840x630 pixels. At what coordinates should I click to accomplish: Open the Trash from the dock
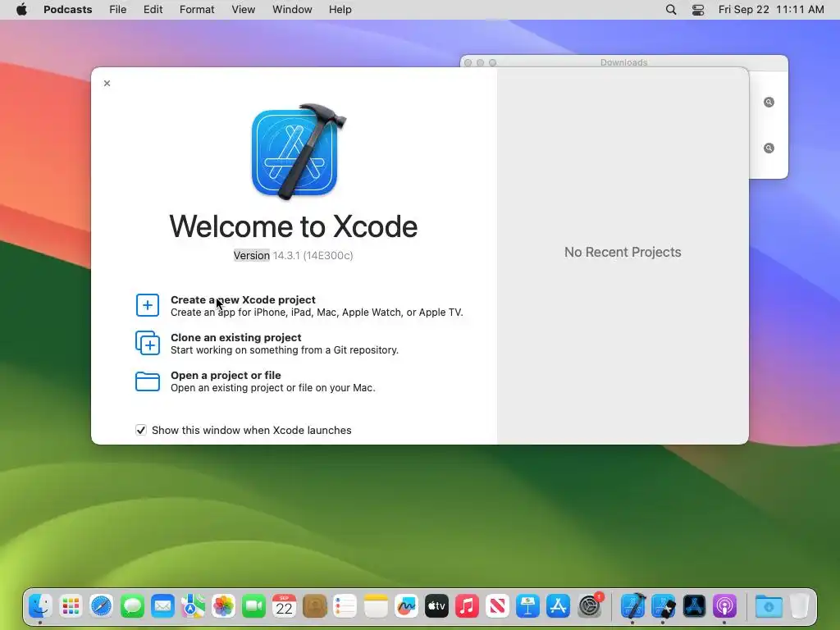tap(799, 606)
